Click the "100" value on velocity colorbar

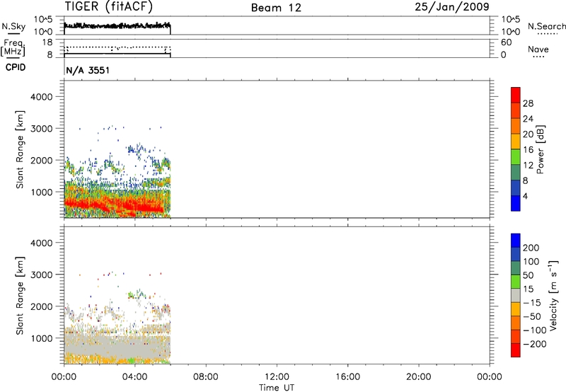point(531,262)
